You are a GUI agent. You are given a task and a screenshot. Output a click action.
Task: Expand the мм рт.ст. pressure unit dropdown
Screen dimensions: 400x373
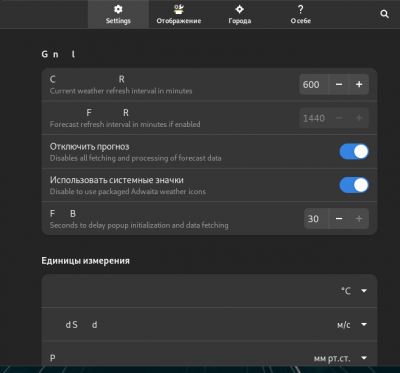tap(340, 358)
